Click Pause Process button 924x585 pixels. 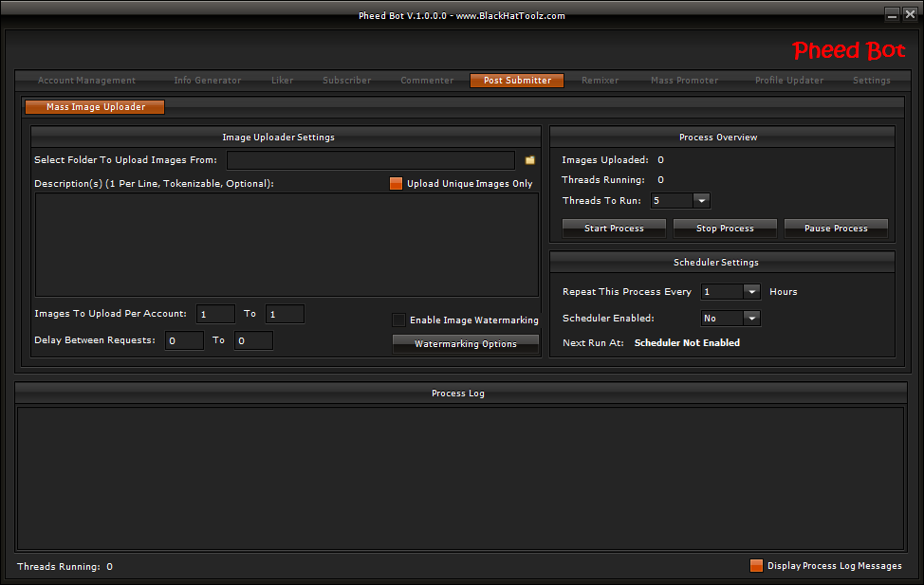pos(836,228)
